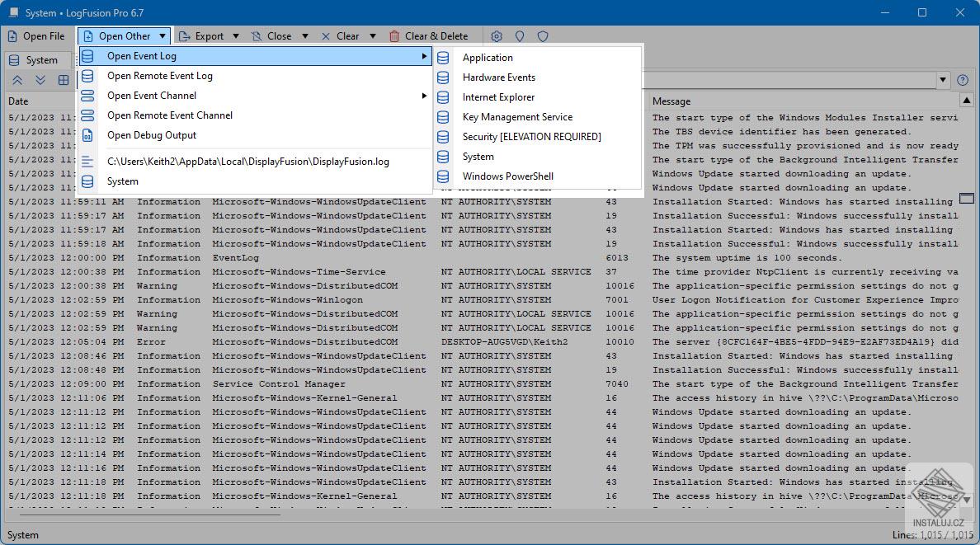Select the Microsoft-Windows-Winlogon row
980x545 pixels.
(483, 300)
